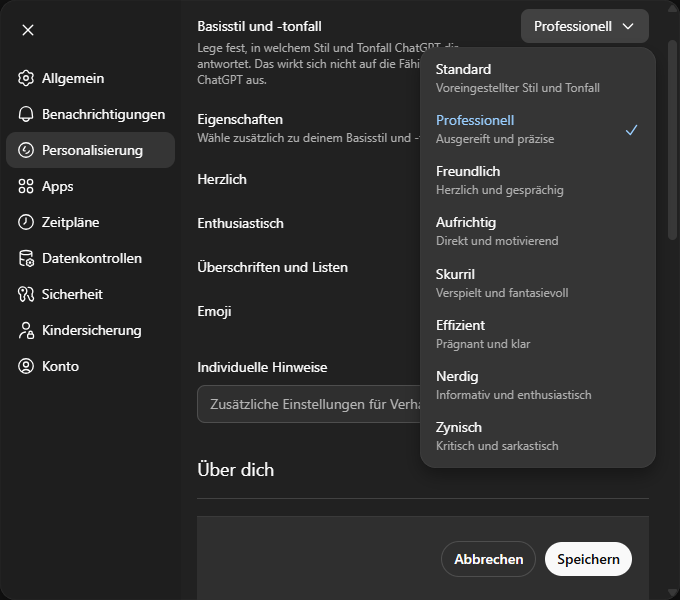Click the Allgemein gear icon

(x=26, y=78)
